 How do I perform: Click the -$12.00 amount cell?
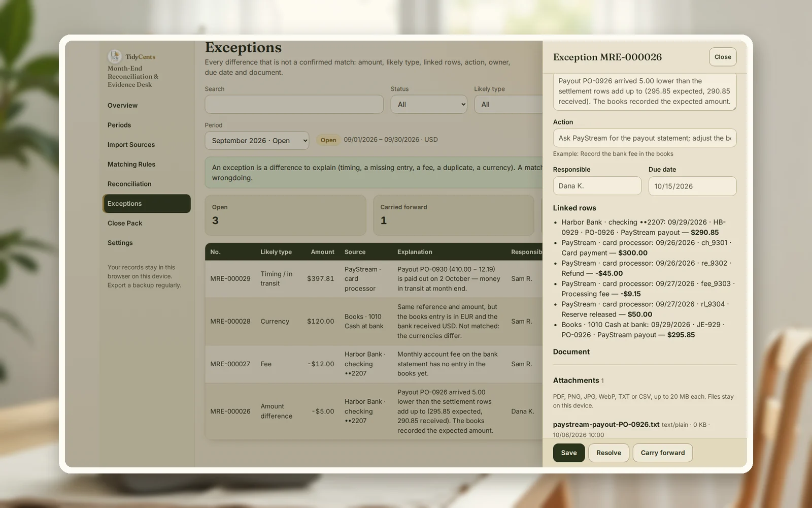(321, 364)
